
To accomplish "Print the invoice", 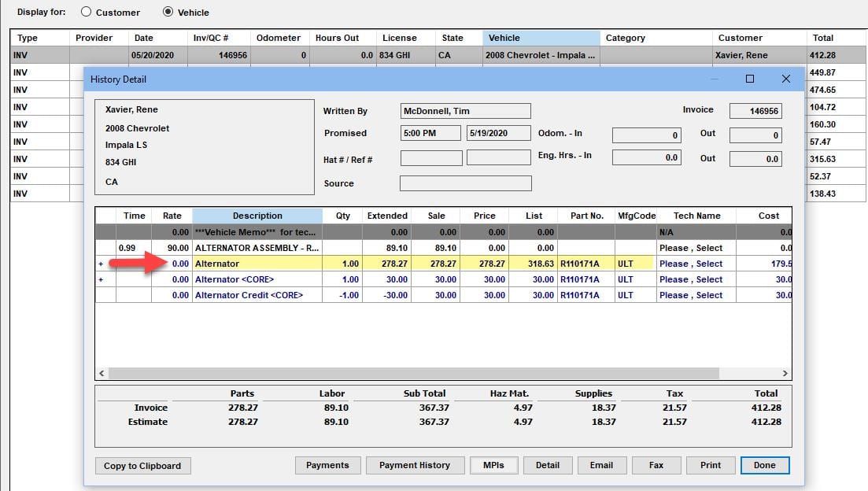I will point(711,465).
